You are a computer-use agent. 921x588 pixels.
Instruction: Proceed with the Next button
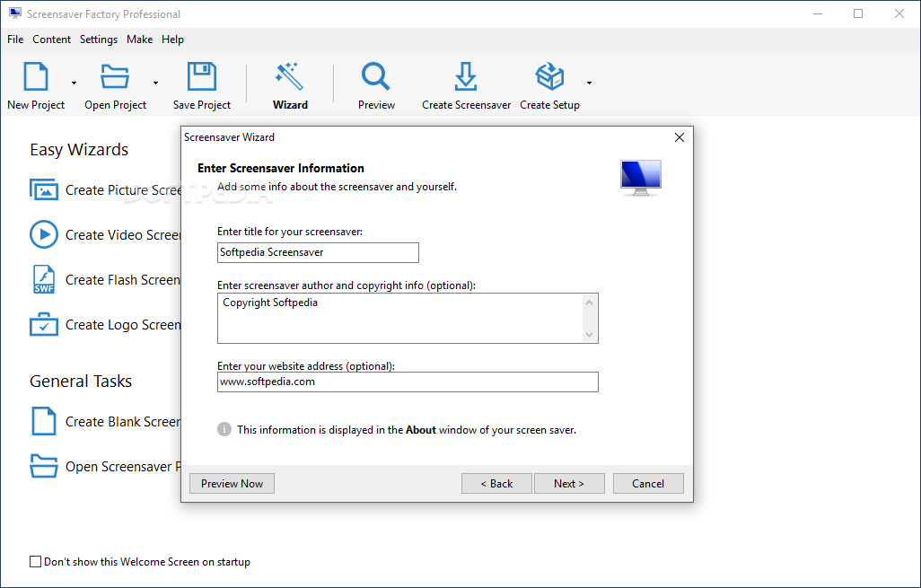pos(569,484)
